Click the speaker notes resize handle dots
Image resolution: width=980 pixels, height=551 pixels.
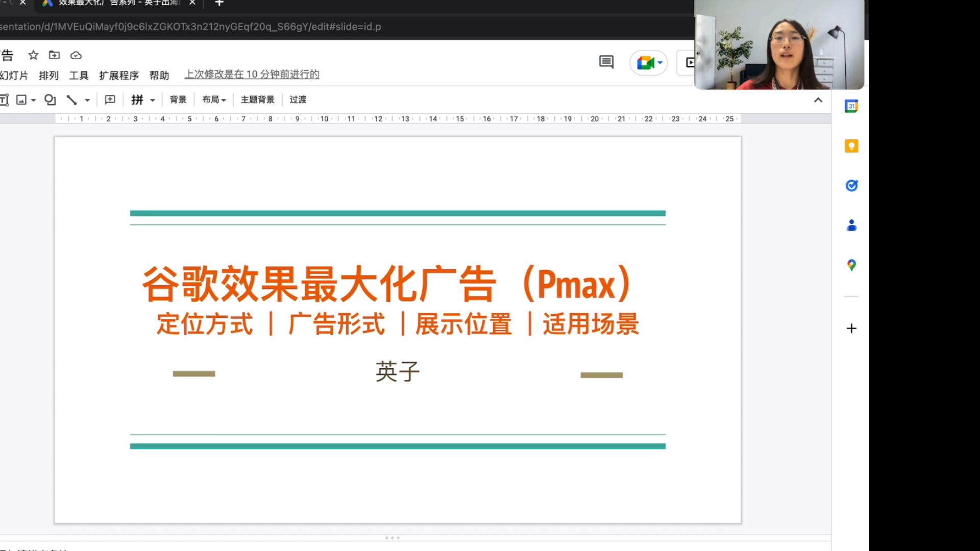(x=392, y=538)
